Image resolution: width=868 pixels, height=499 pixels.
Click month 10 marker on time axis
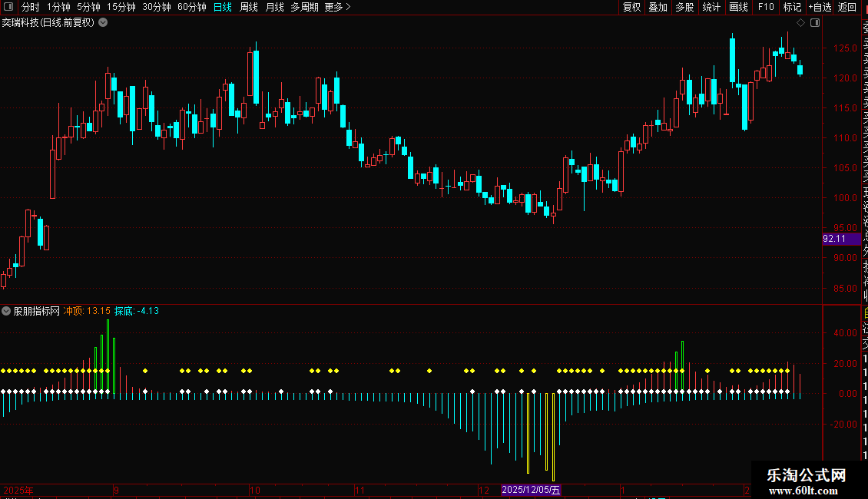click(x=255, y=490)
